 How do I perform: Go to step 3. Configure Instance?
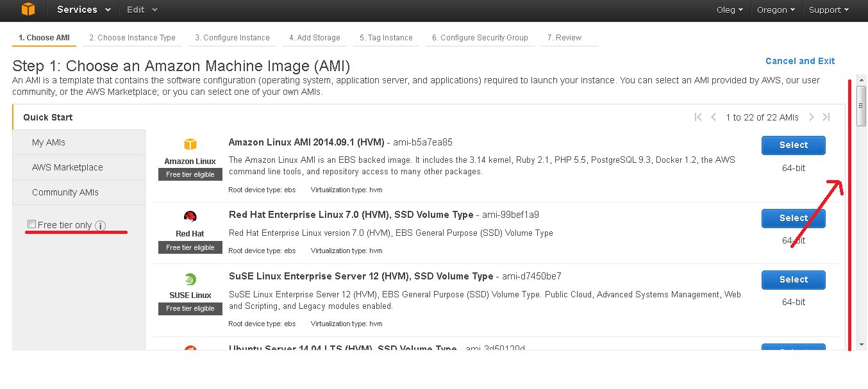click(x=232, y=38)
